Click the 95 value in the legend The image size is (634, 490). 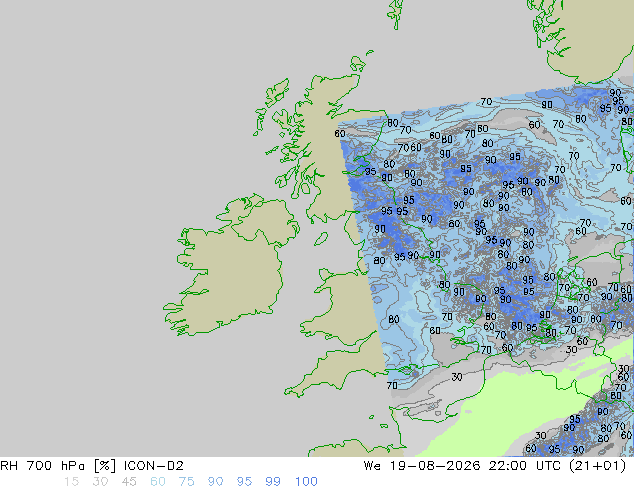pyautogui.click(x=244, y=482)
